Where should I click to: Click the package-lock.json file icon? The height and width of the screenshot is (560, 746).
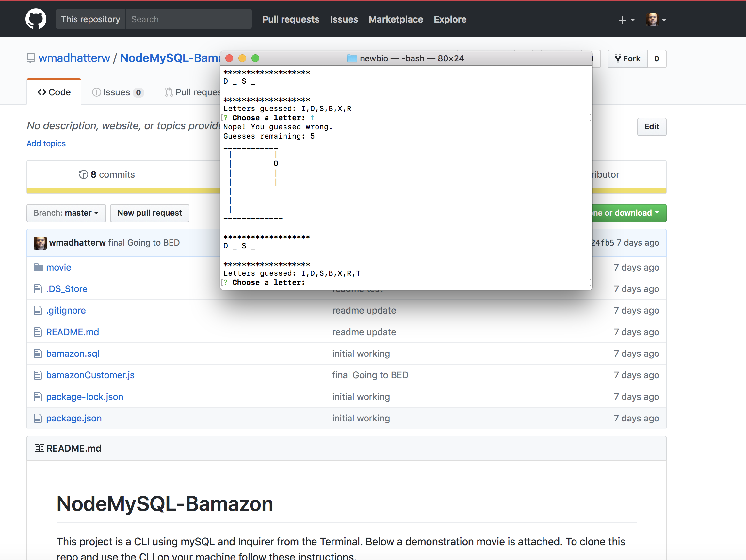pyautogui.click(x=38, y=397)
